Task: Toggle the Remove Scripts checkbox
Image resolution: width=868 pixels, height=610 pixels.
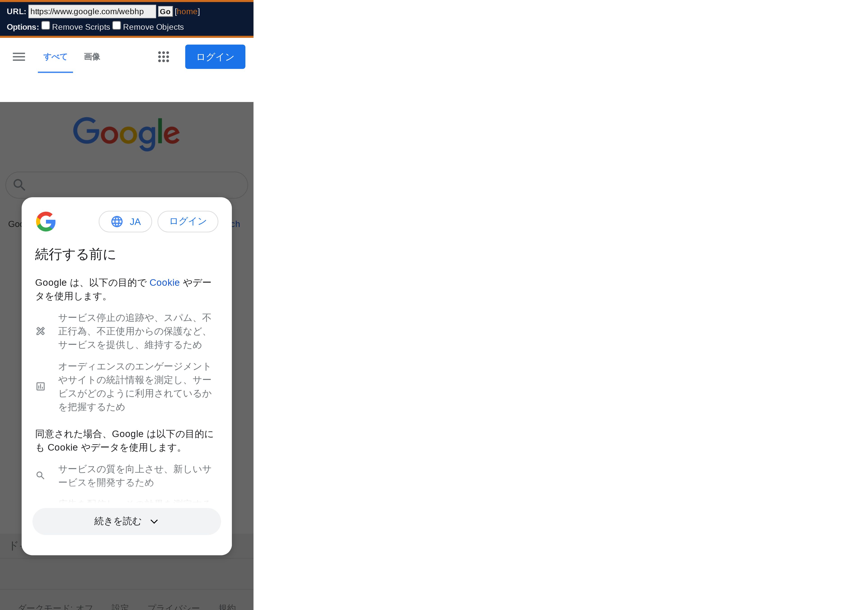Action: [x=45, y=26]
